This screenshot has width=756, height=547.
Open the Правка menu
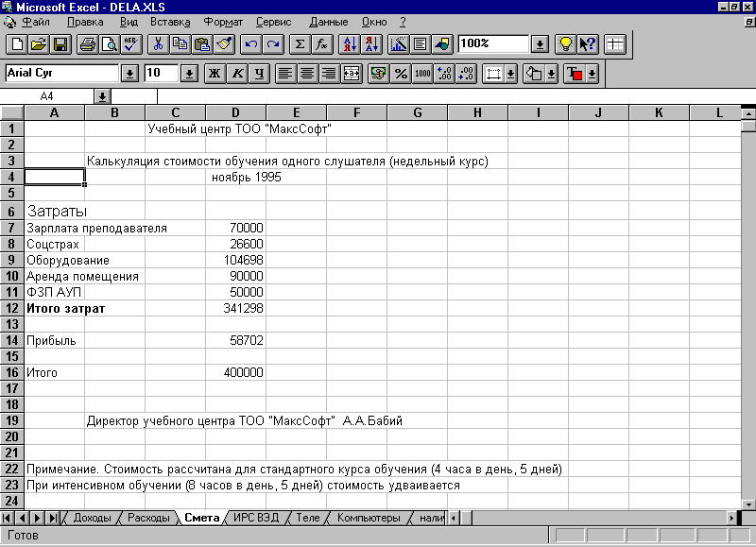pos(85,22)
